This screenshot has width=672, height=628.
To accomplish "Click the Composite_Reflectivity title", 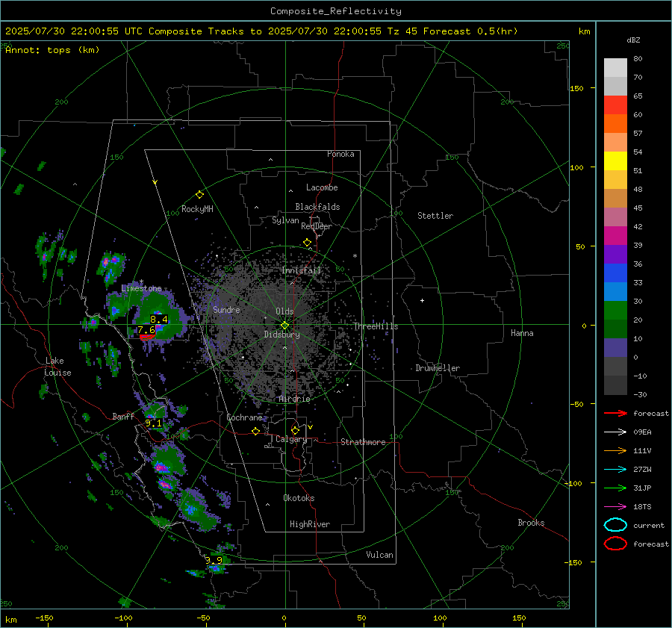I will [x=336, y=11].
